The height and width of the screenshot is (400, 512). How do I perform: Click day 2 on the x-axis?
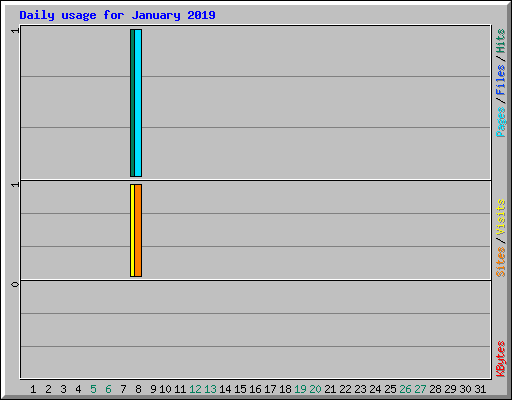pyautogui.click(x=48, y=389)
